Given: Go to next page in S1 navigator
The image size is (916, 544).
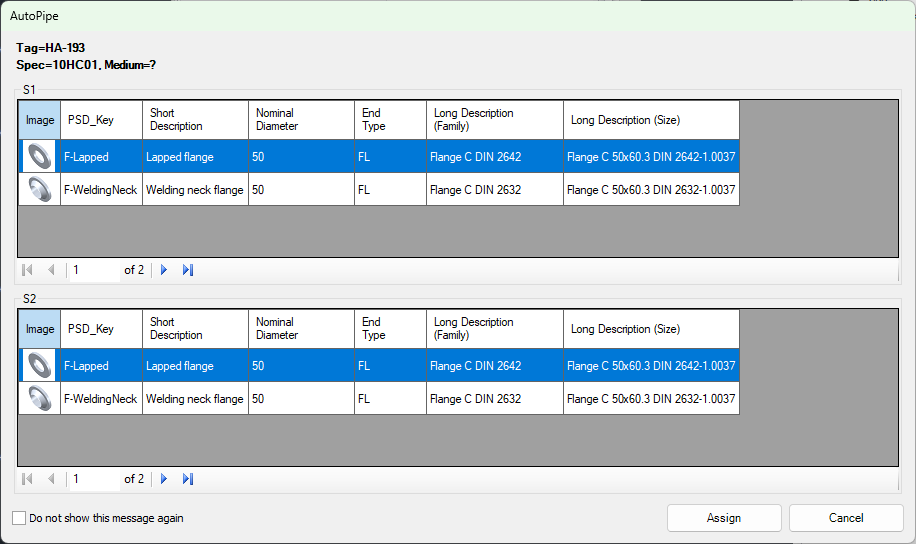Looking at the screenshot, I should tap(164, 270).
